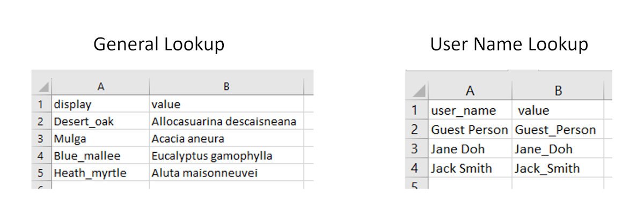Select row 3 header in General Lookup
This screenshot has width=644, height=216.
(x=41, y=139)
